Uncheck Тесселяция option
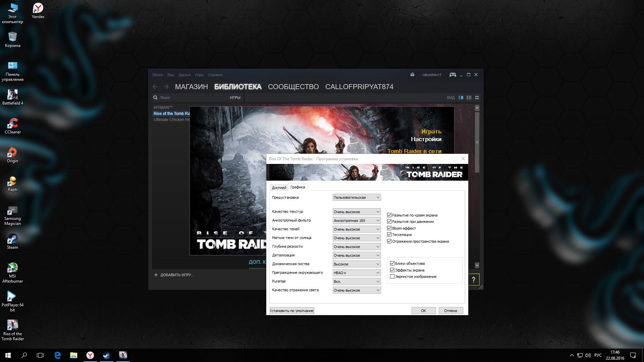This screenshot has width=644, height=362. 389,235
